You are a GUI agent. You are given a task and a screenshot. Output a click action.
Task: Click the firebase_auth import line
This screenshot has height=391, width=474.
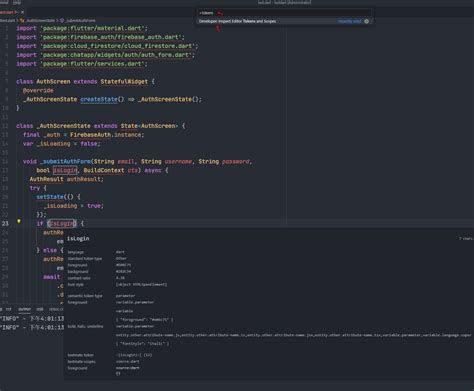click(100, 37)
